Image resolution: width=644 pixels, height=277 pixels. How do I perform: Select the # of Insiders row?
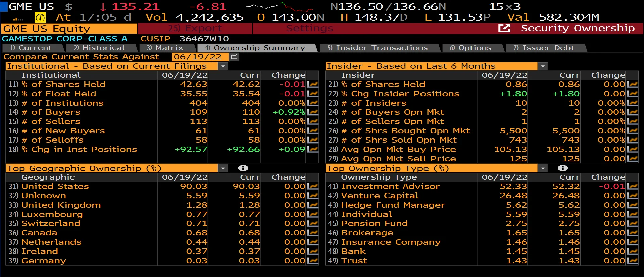click(482, 103)
